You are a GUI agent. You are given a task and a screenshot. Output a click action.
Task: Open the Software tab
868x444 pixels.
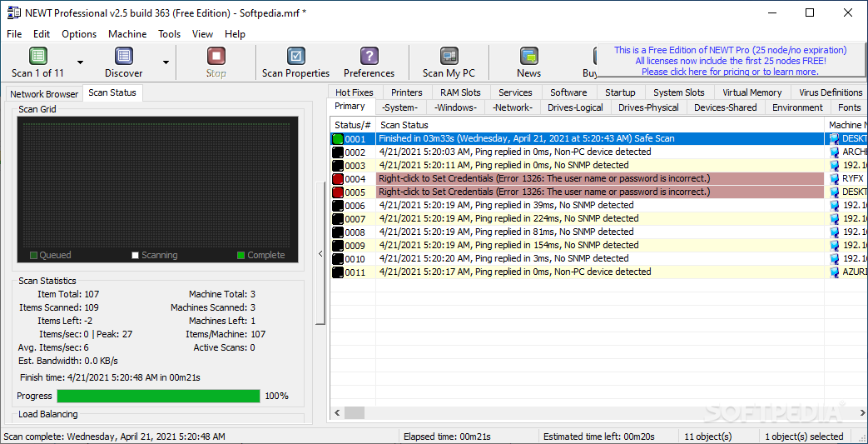[568, 92]
